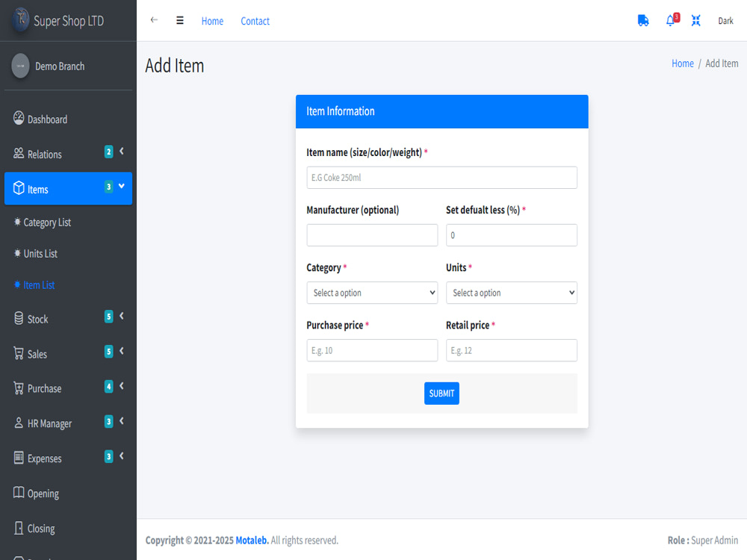The image size is (747, 560).
Task: Click the Opening book icon
Action: 19,492
